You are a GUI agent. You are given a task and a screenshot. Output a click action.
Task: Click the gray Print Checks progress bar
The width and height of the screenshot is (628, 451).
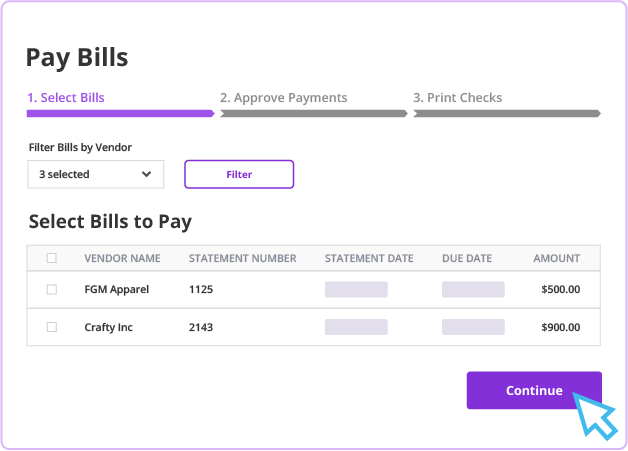point(507,114)
